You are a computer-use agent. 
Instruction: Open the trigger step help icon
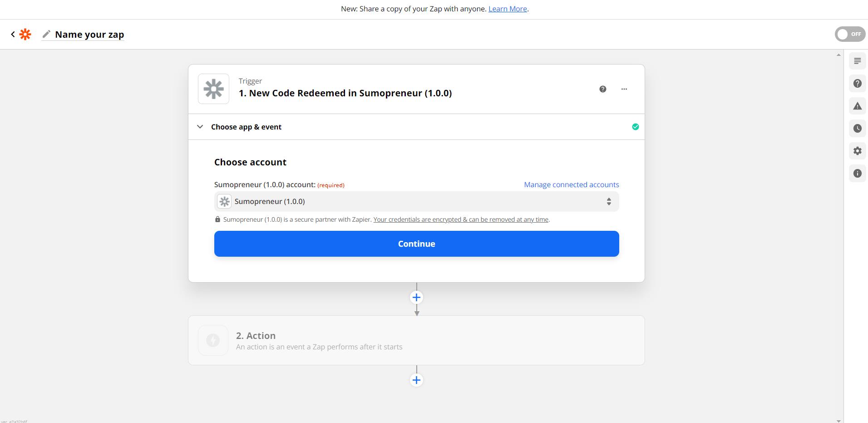(602, 89)
